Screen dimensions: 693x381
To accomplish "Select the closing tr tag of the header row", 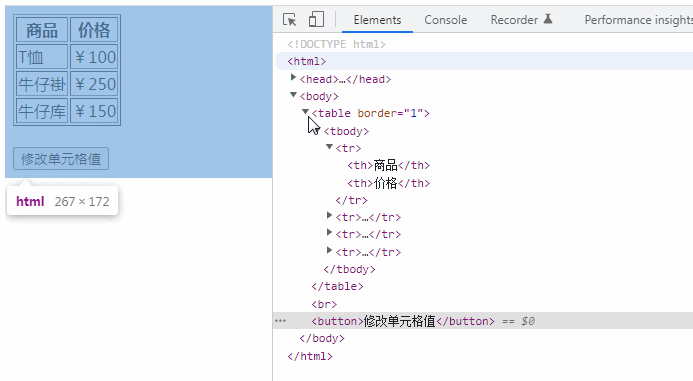I will coord(351,200).
